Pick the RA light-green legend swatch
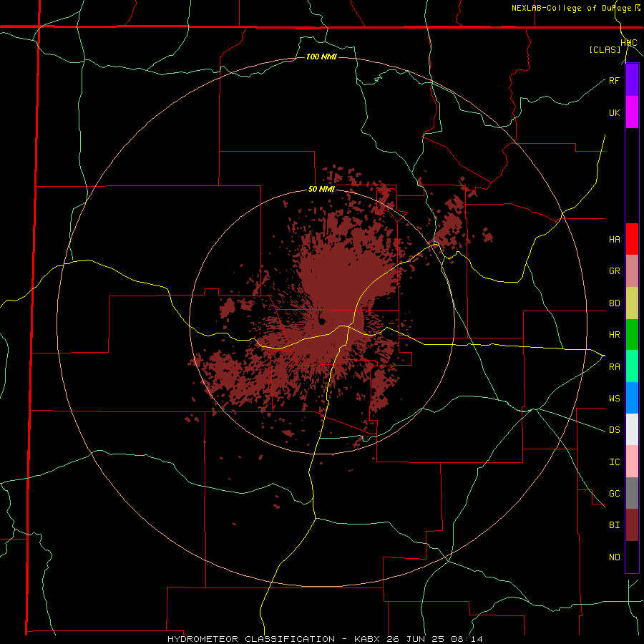644x644 pixels. (632, 366)
